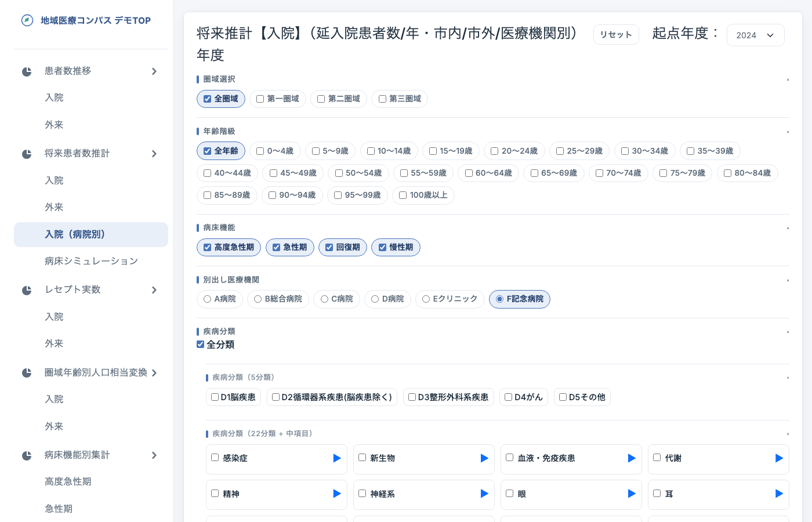Collapse the 年齢階級 filter section arrow
812x522 pixels.
coord(788,132)
